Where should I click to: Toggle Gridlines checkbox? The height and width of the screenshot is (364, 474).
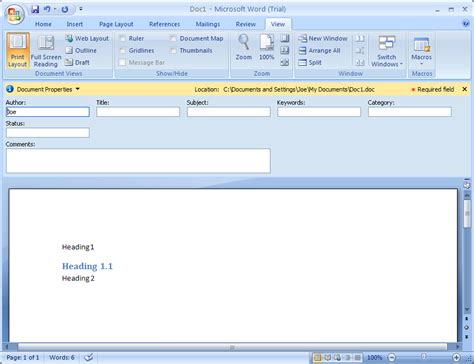(x=122, y=51)
